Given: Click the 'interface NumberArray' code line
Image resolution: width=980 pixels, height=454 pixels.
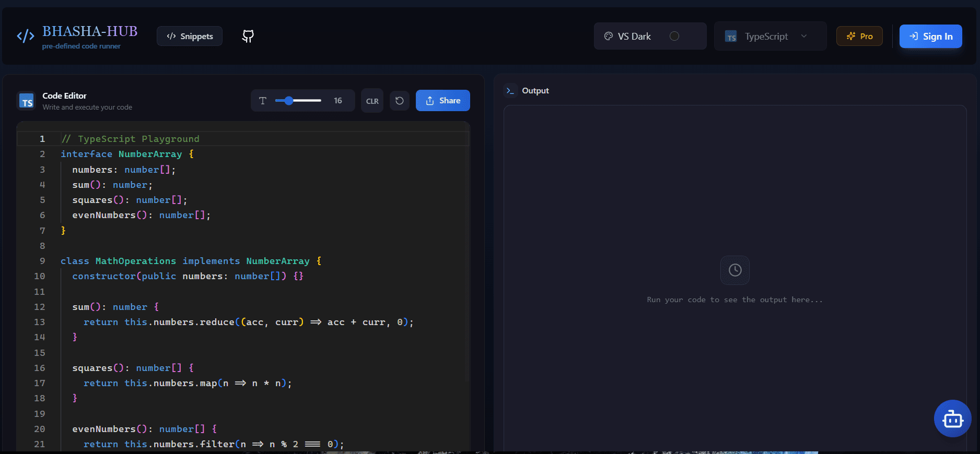Looking at the screenshot, I should (127, 154).
